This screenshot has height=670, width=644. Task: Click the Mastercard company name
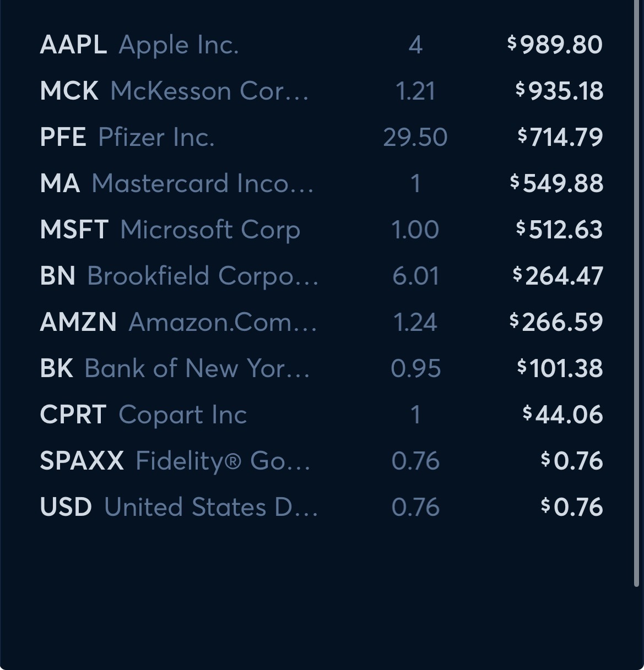(202, 183)
